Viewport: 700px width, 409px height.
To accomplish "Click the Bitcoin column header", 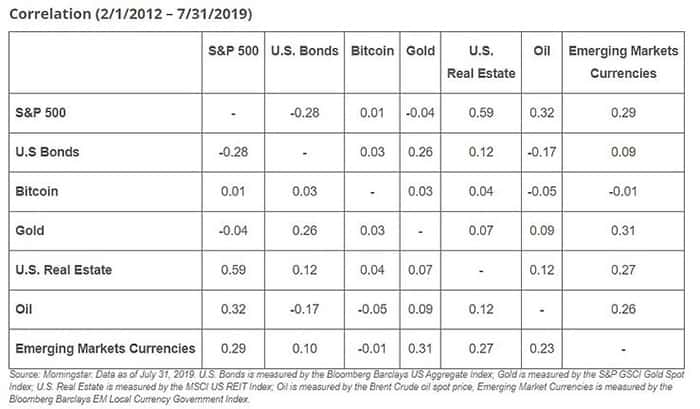I will [x=372, y=51].
